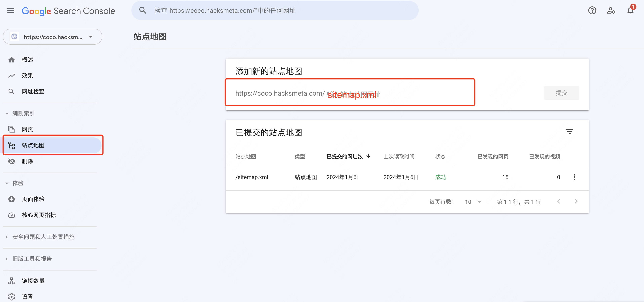The width and height of the screenshot is (644, 302).
Task: Open 页面体验 in the sidebar
Action: [33, 199]
